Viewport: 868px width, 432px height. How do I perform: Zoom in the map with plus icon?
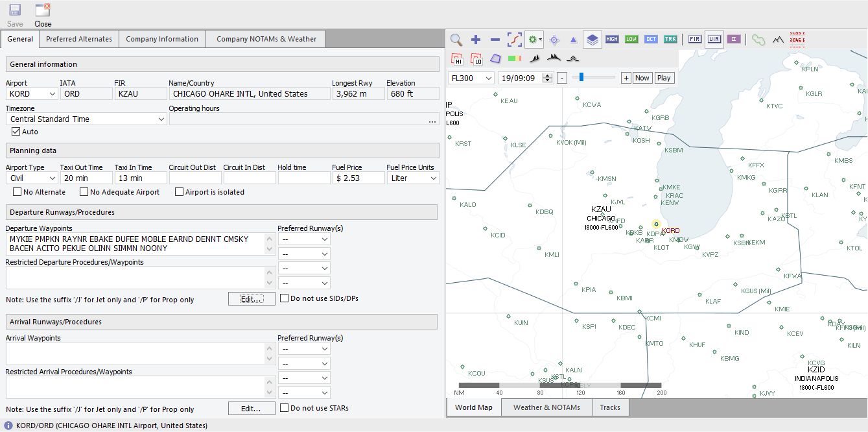click(476, 40)
